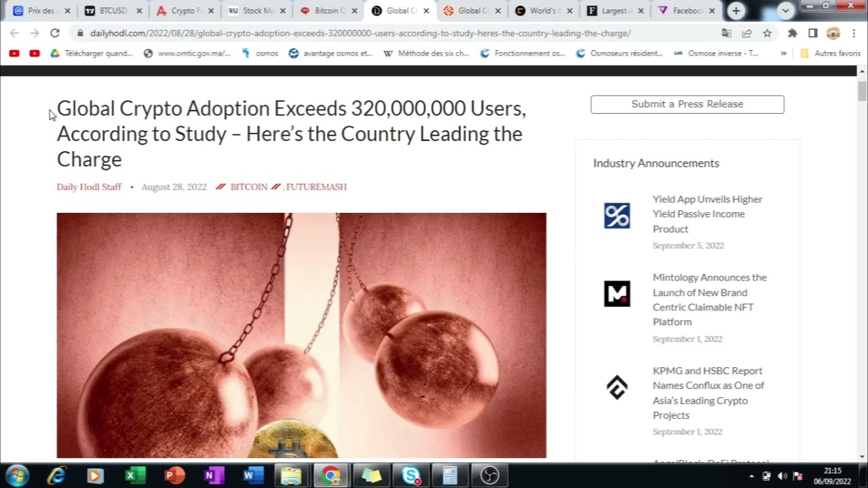
Task: Click the page vertical scrollbar thumb
Action: tap(862, 91)
